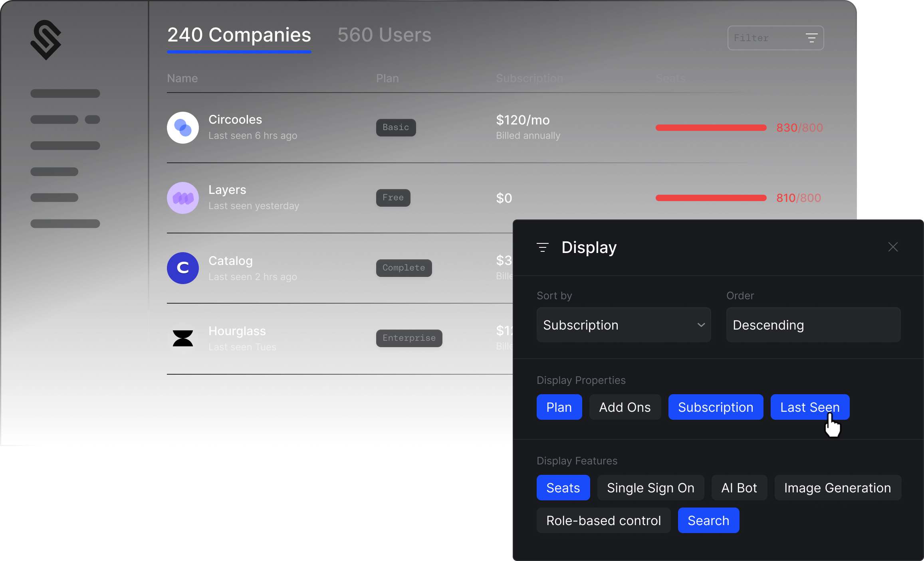
Task: Click the Hourglass company logo
Action: [183, 338]
